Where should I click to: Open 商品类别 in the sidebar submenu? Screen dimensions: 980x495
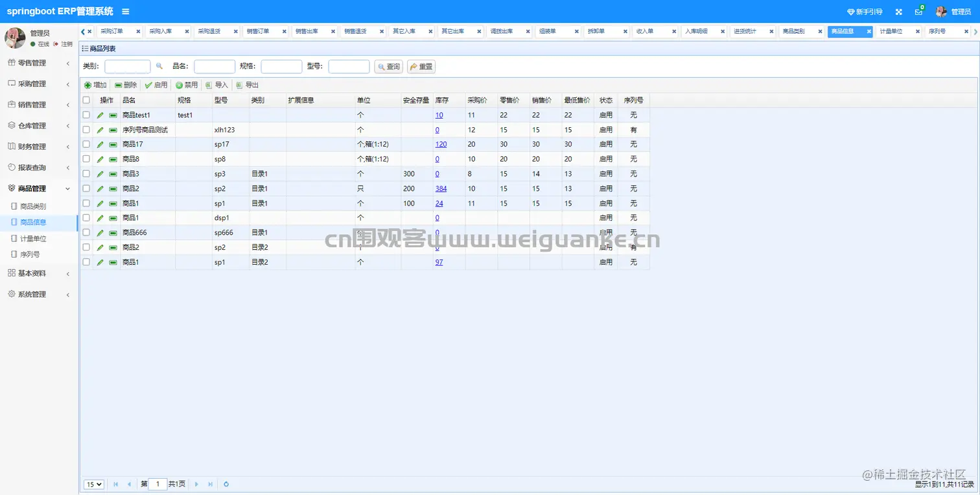click(x=33, y=206)
